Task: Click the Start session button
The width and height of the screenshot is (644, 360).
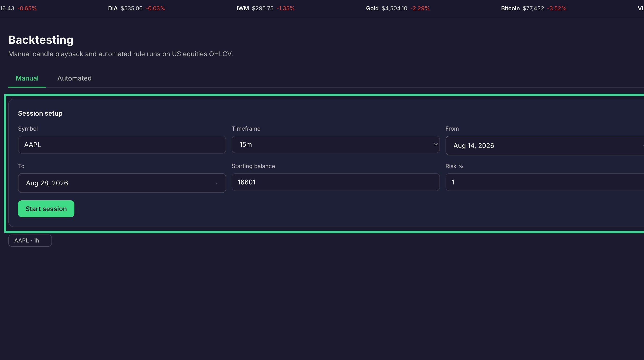Action: click(x=46, y=209)
